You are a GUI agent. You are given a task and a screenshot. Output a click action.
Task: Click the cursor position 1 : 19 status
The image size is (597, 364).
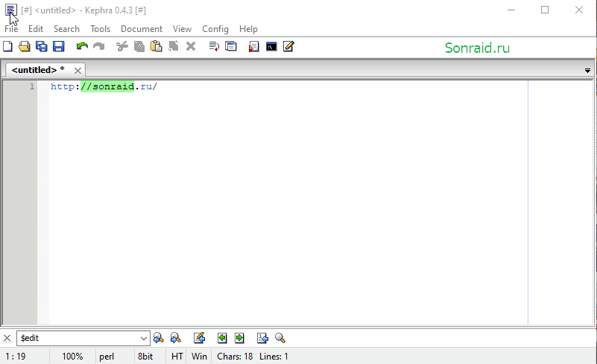(x=15, y=357)
